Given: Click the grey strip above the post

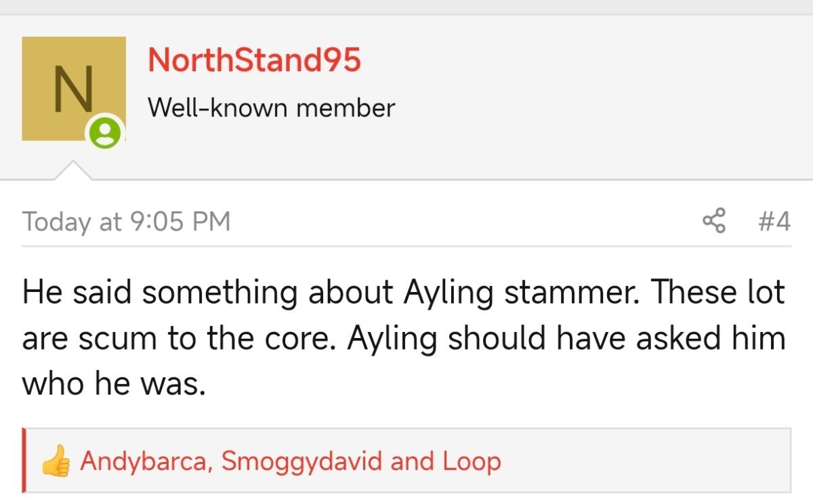Looking at the screenshot, I should click(406, 7).
